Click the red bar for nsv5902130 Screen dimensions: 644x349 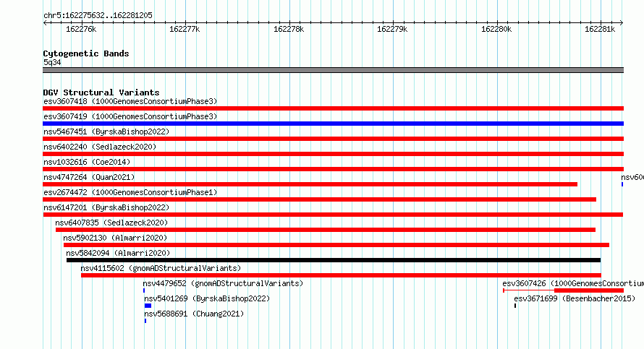pyautogui.click(x=336, y=245)
